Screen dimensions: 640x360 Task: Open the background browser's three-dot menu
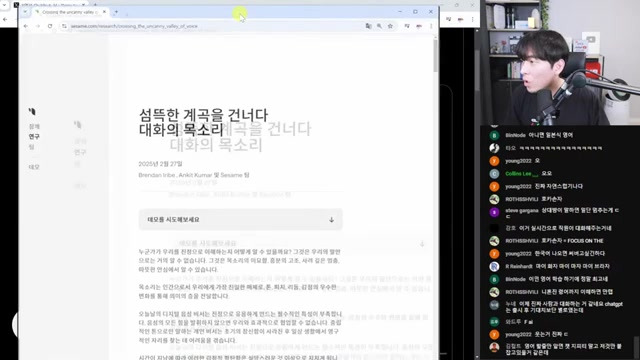click(x=472, y=19)
